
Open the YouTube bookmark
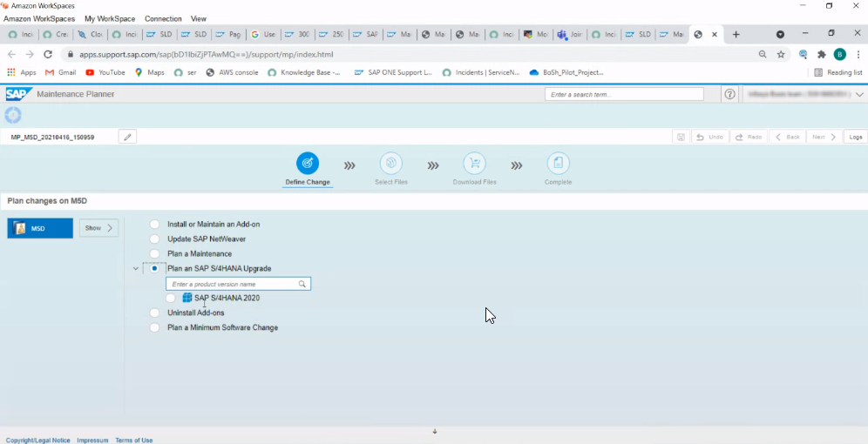tap(105, 72)
